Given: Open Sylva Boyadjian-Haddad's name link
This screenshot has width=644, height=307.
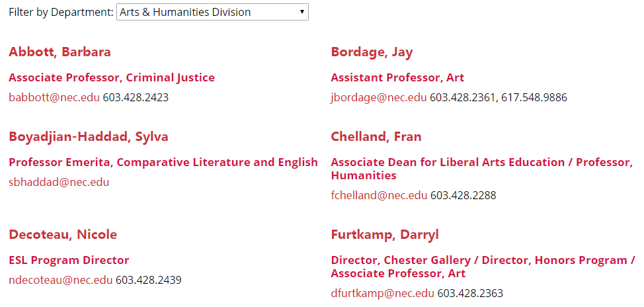Looking at the screenshot, I should pos(89,137).
